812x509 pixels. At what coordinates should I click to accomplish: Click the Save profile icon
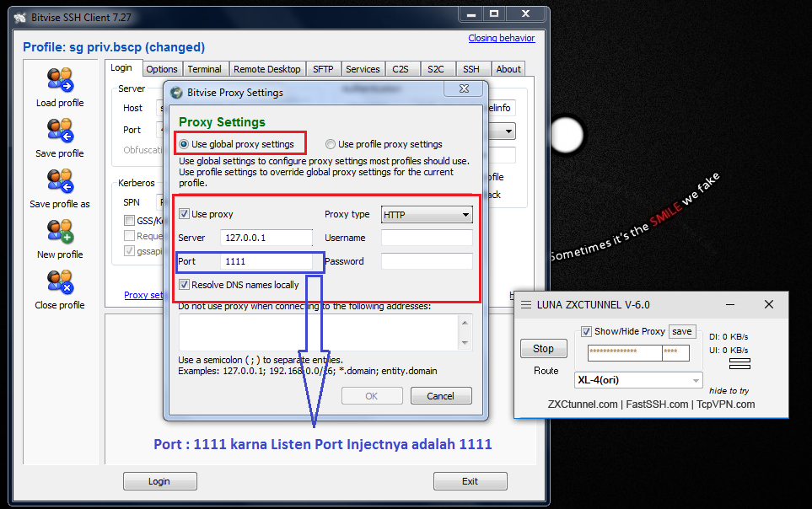(61, 131)
